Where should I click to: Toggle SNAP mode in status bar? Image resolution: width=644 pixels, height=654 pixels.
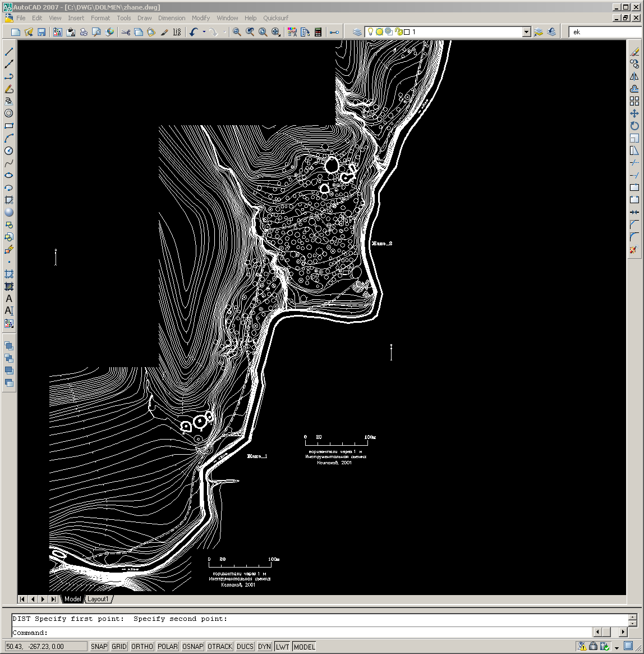click(99, 647)
